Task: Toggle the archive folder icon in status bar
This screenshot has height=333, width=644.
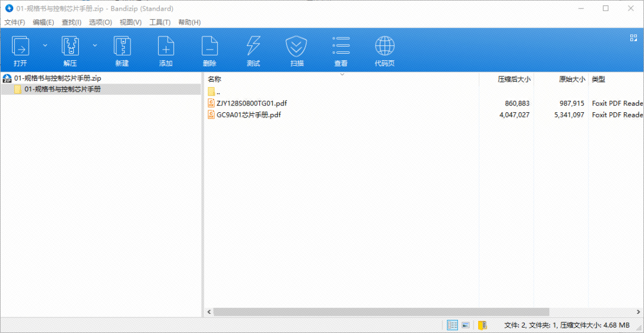Action: click(482, 325)
